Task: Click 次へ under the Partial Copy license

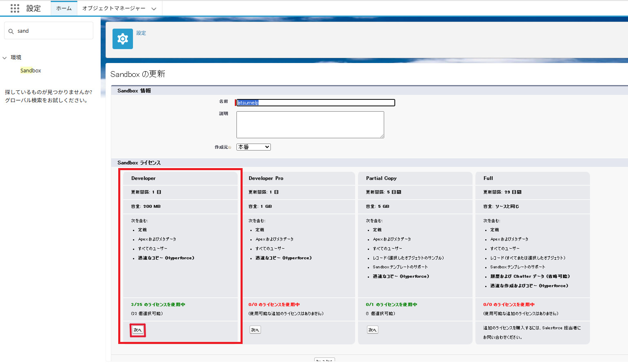Action: coord(373,330)
